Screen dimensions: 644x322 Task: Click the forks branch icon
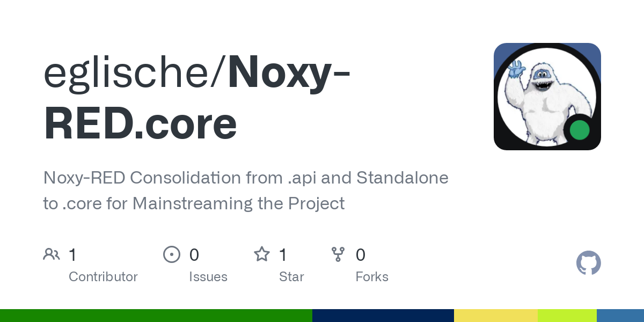pyautogui.click(x=338, y=254)
